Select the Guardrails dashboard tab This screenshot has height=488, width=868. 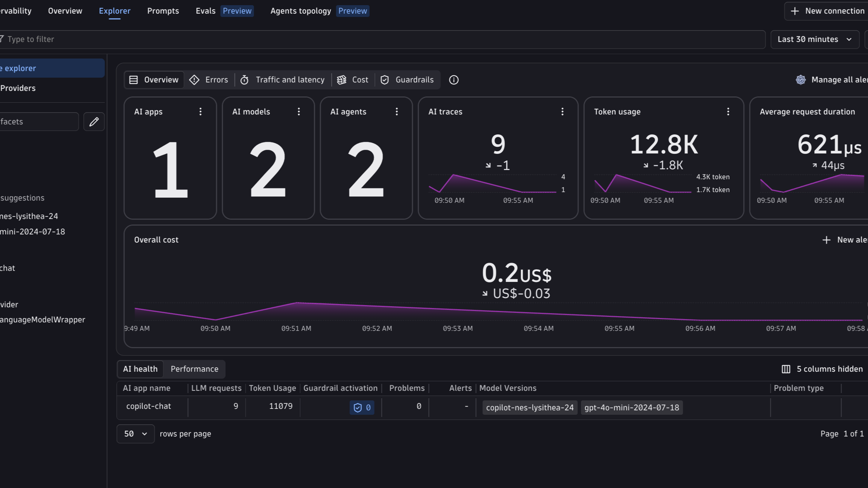pyautogui.click(x=407, y=80)
